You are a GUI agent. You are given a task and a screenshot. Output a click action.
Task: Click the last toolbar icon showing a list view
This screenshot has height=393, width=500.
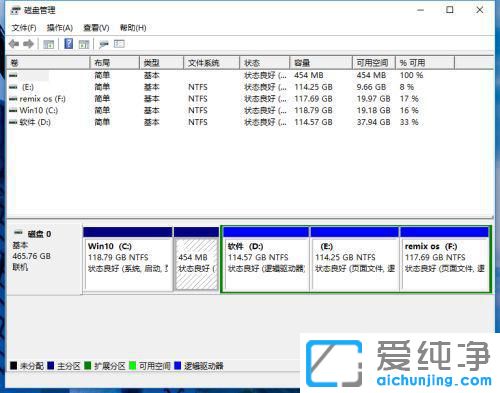pyautogui.click(x=119, y=44)
